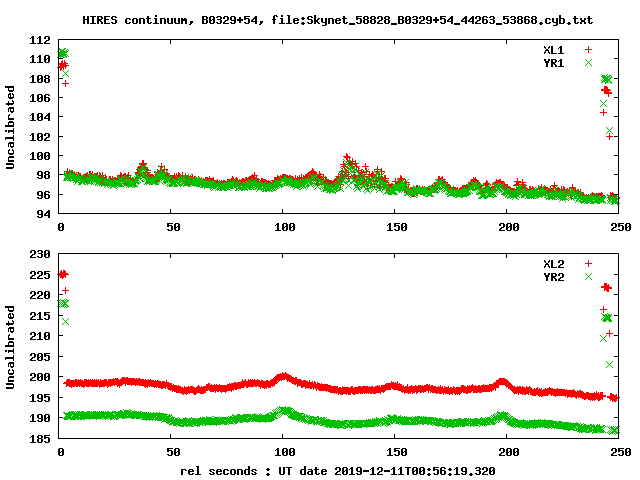
Task: Select the XL1 legend label
Action: pyautogui.click(x=553, y=50)
